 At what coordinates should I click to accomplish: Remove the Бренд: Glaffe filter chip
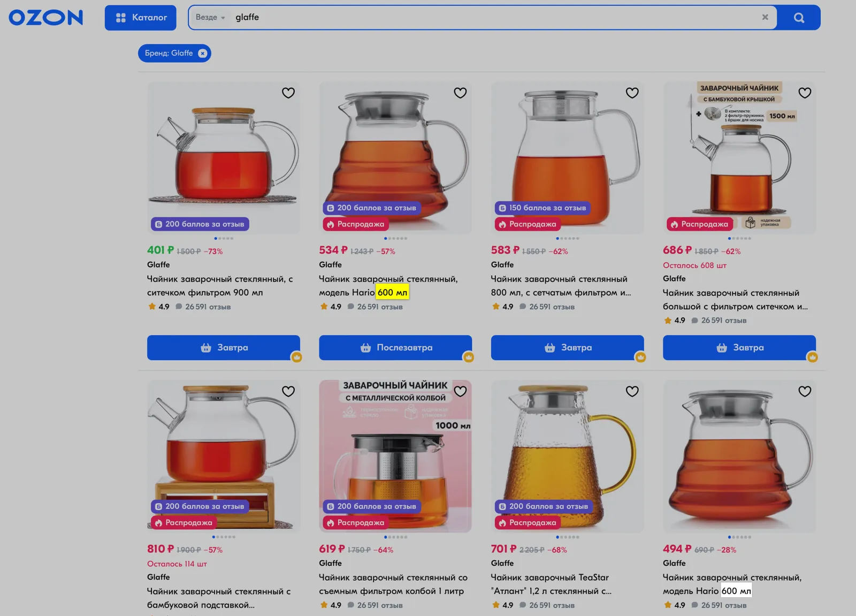pos(202,53)
